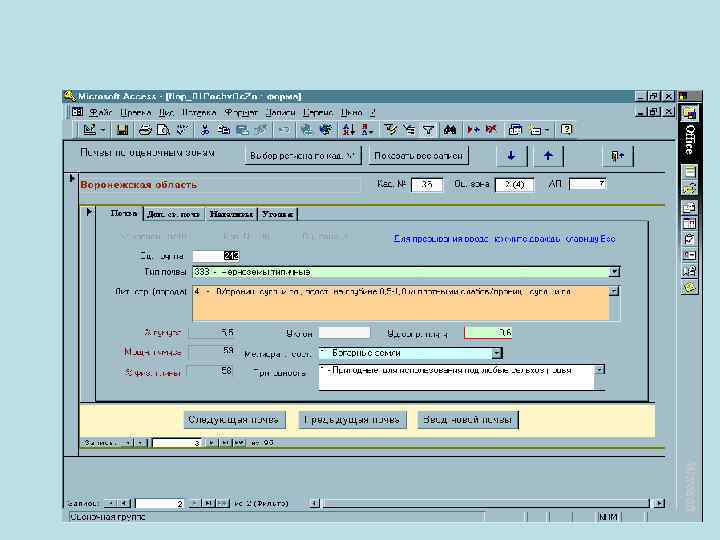Toggle the Apply Filter funnel icon
720x540 pixels.
click(428, 130)
